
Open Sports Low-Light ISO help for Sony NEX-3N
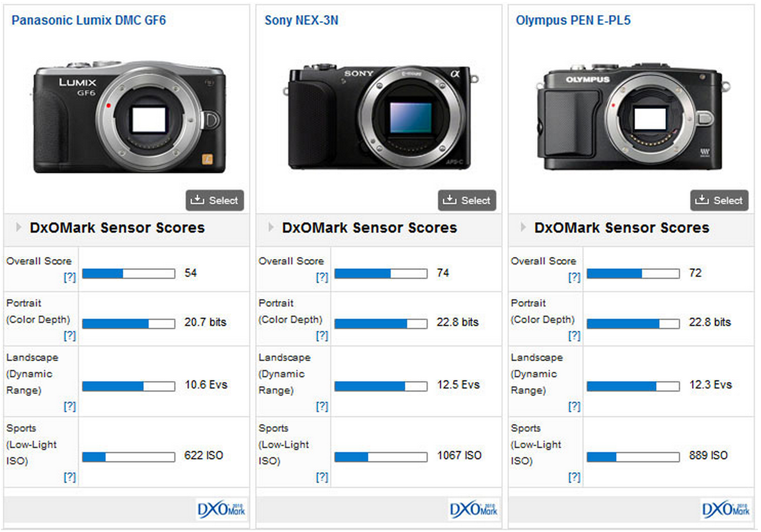[322, 477]
